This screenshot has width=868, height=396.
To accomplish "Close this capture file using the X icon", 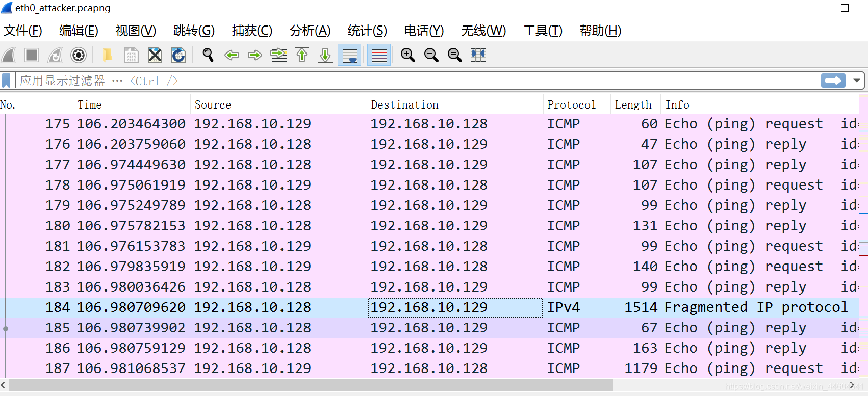I will 155,55.
